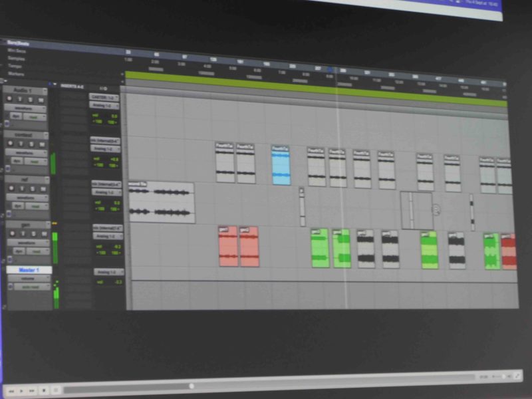Open the waveform view selector on context track

pyautogui.click(x=27, y=152)
